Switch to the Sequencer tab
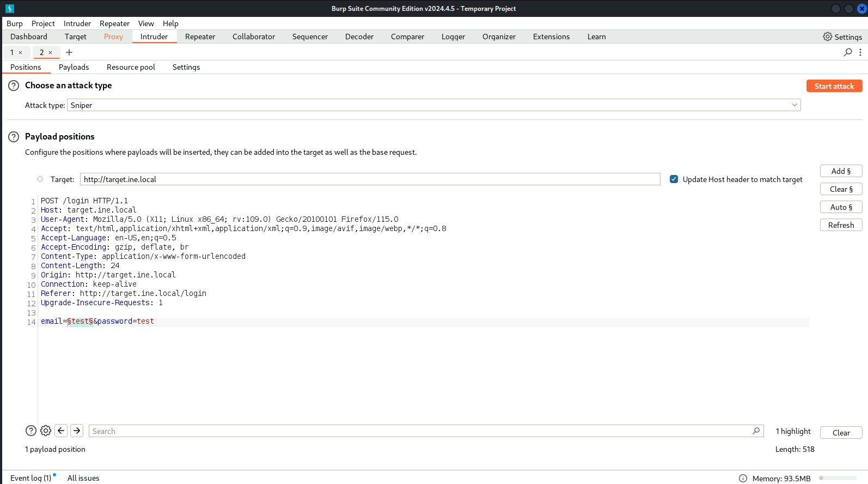The image size is (868, 484). 310,37
